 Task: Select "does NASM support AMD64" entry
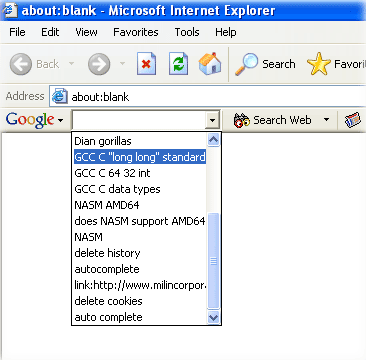pos(140,221)
